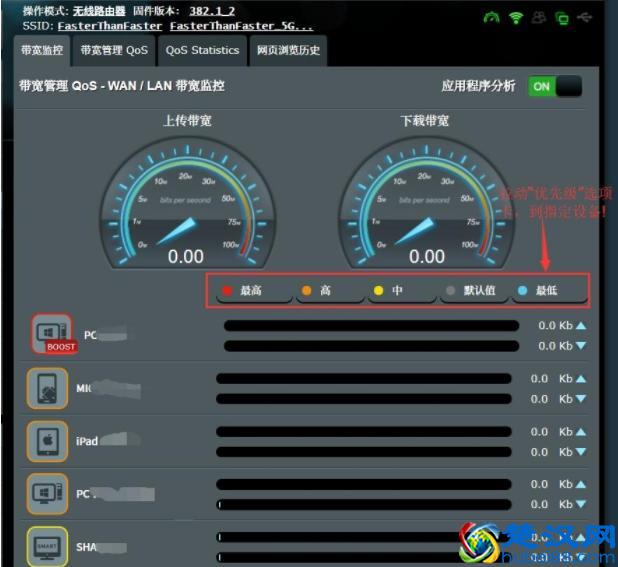Select the 中 yellow priority tag
The image size is (618, 567).
(x=402, y=291)
